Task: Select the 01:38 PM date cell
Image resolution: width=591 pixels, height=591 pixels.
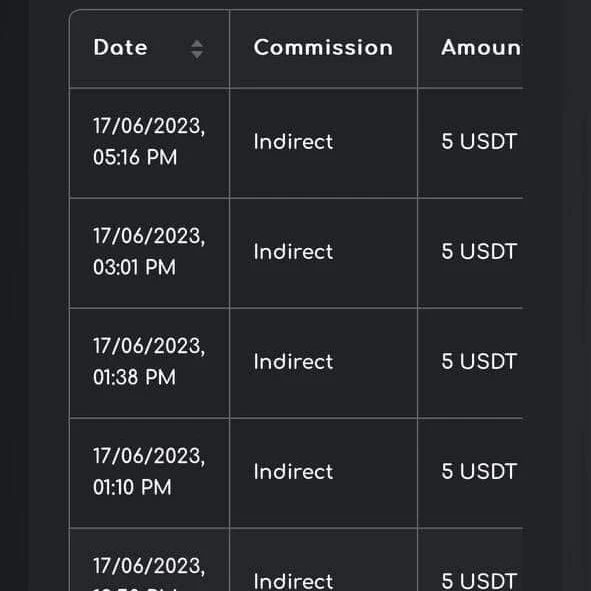Action: pyautogui.click(x=149, y=363)
